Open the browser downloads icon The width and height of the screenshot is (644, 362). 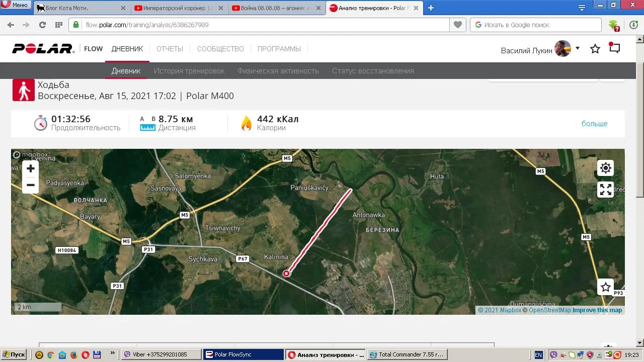coord(634,25)
